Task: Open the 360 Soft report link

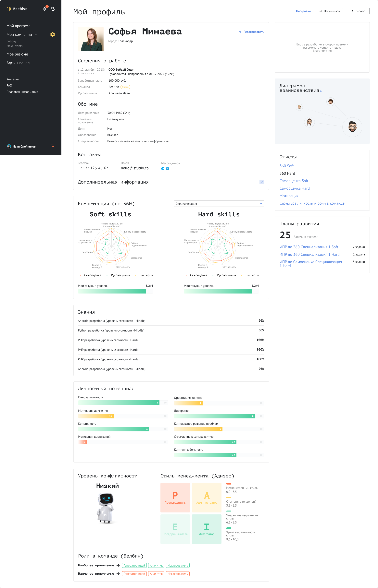Action: 286,166
